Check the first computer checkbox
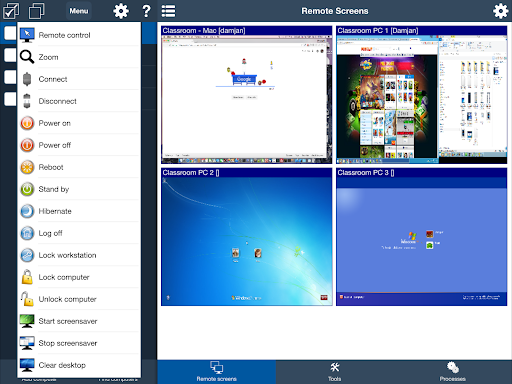Image resolution: width=512 pixels, height=384 pixels. coord(10,33)
